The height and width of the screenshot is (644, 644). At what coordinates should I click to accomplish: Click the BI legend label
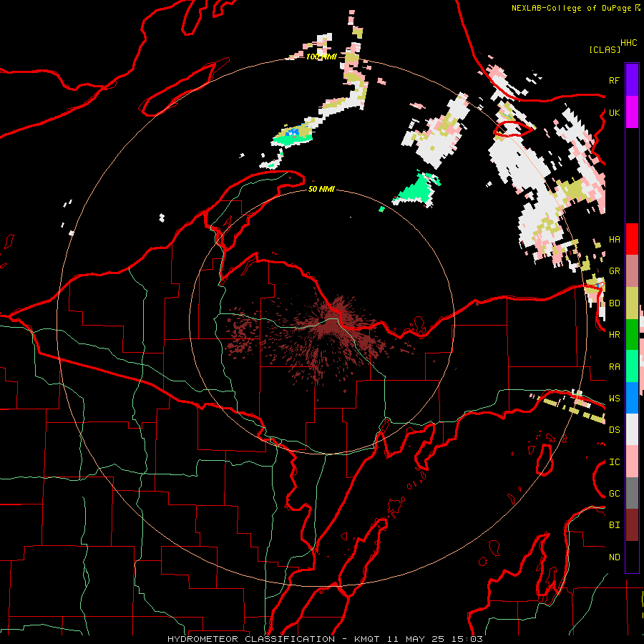614,525
